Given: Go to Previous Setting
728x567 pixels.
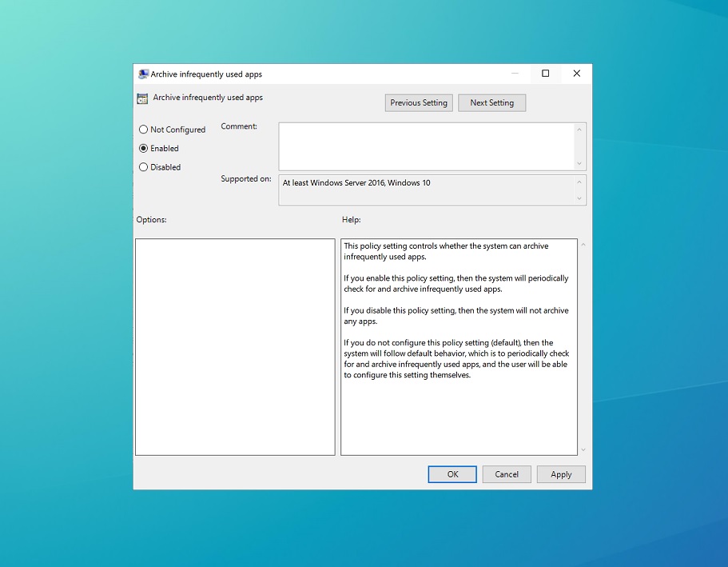Looking at the screenshot, I should (419, 103).
